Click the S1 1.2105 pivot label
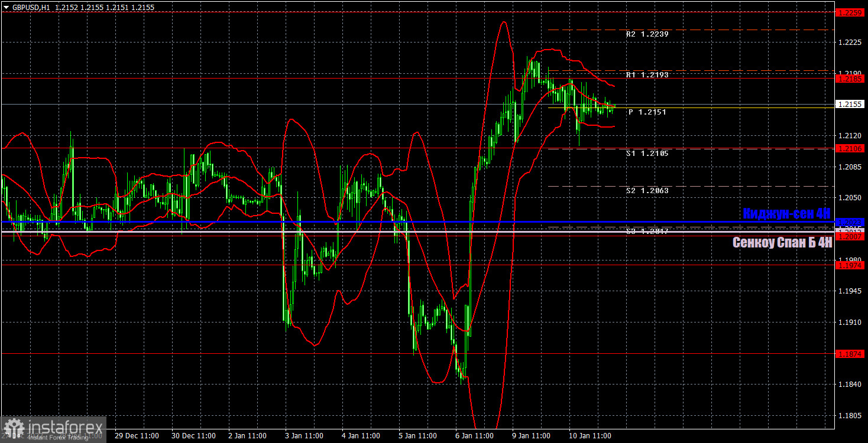The width and height of the screenshot is (868, 443). point(647,153)
